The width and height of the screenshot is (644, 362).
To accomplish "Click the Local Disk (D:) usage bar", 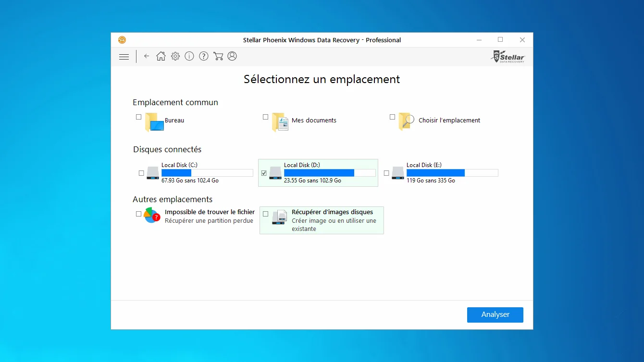I will (x=330, y=173).
